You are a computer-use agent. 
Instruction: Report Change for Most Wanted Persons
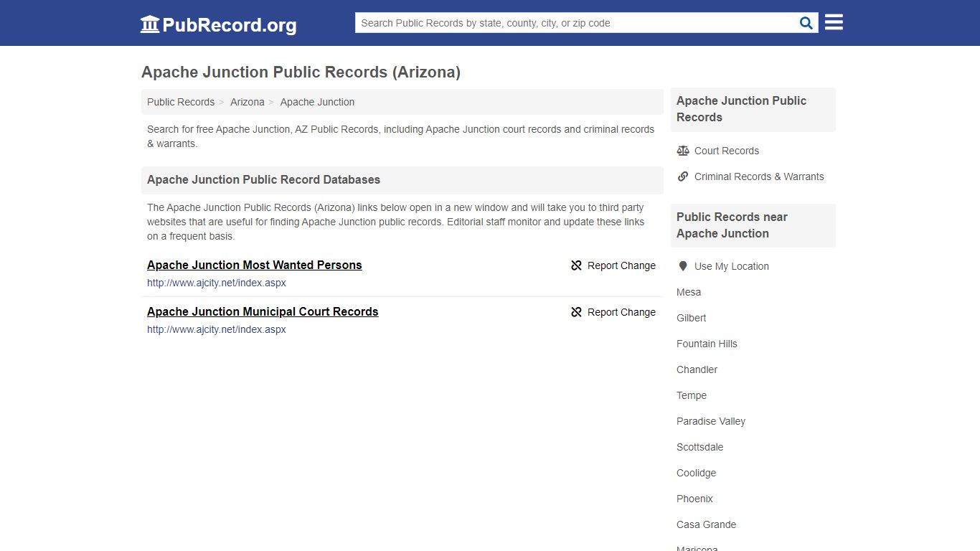613,265
